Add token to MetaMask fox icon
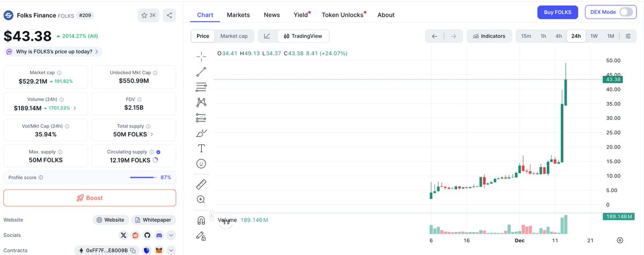Viewport: 644px width, 255px height. click(x=159, y=251)
